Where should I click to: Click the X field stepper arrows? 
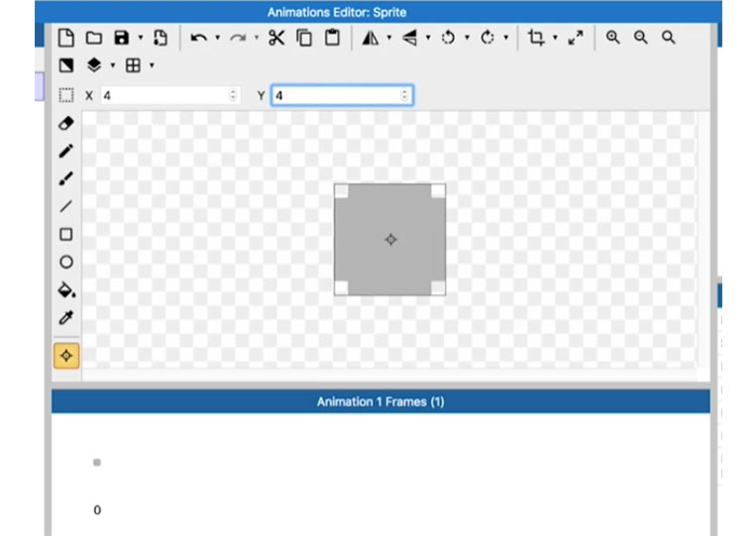point(233,95)
